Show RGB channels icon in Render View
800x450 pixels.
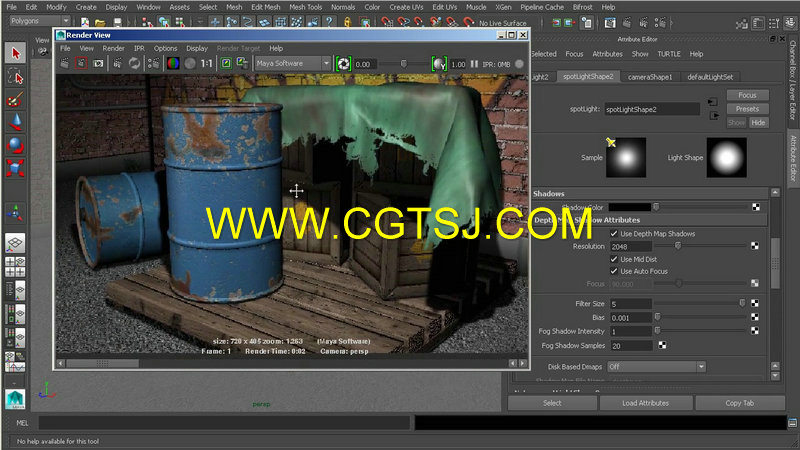coord(173,63)
